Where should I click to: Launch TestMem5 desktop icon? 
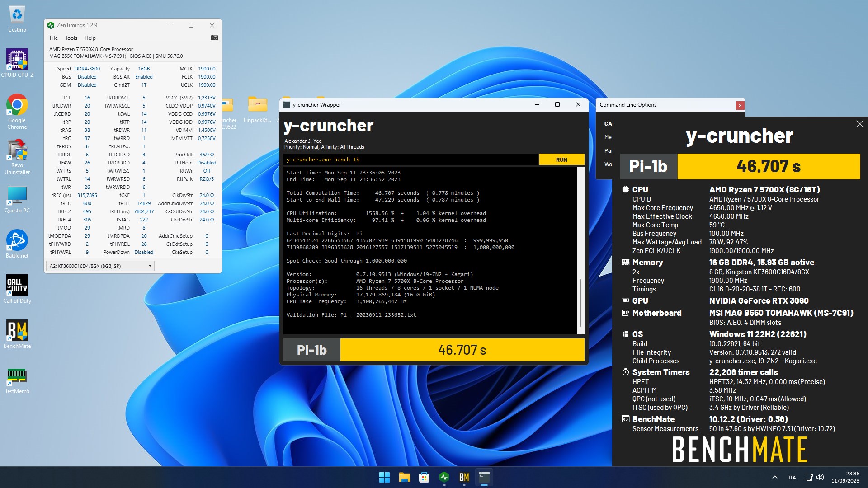coord(17,380)
